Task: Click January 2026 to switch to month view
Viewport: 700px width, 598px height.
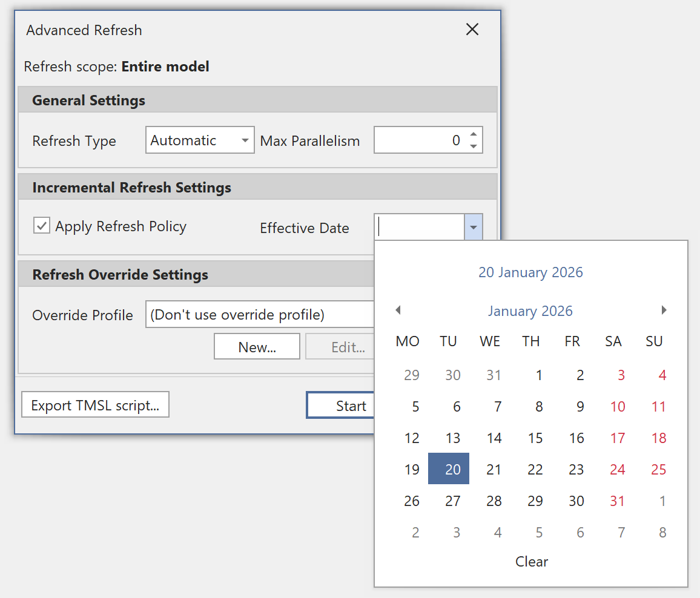Action: coord(530,310)
